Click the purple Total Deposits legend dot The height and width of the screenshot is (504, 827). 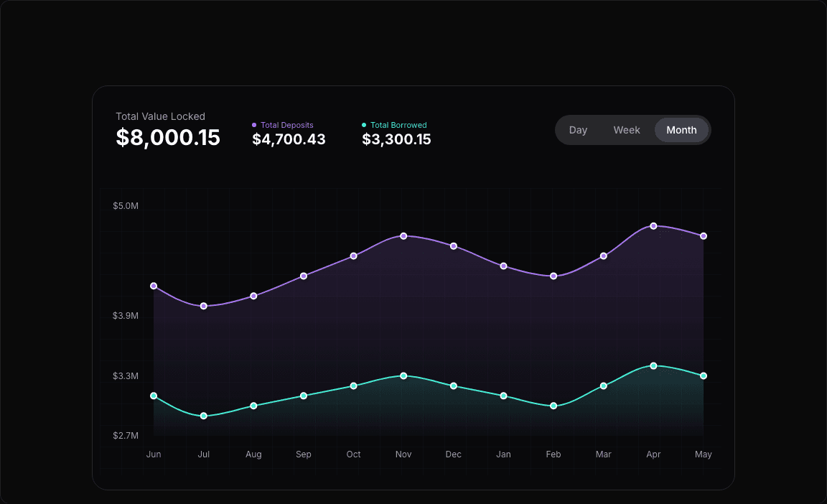point(254,125)
